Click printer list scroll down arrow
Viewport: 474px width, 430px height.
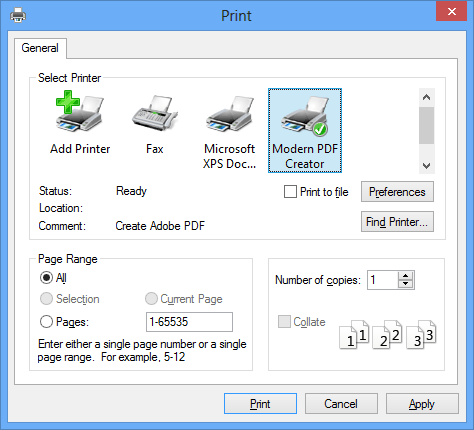coord(426,165)
